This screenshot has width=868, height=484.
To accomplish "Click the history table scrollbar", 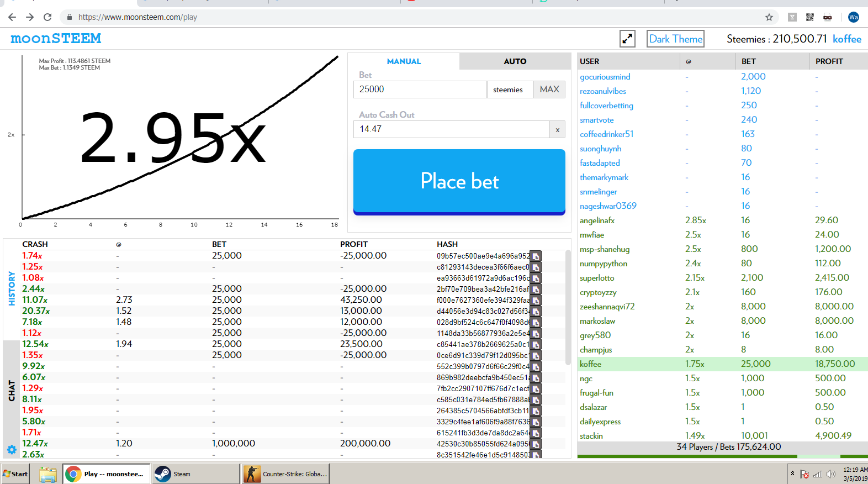I will [x=568, y=308].
